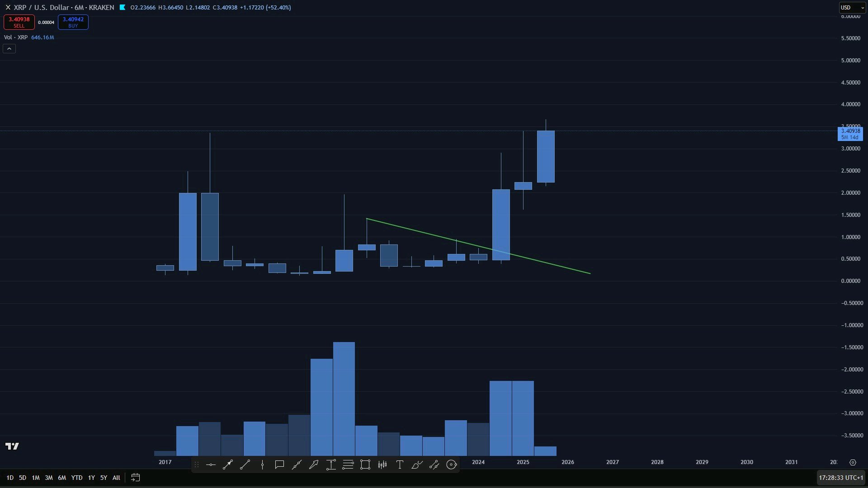This screenshot has height=488, width=868.
Task: Set range to 1D
Action: (x=10, y=478)
